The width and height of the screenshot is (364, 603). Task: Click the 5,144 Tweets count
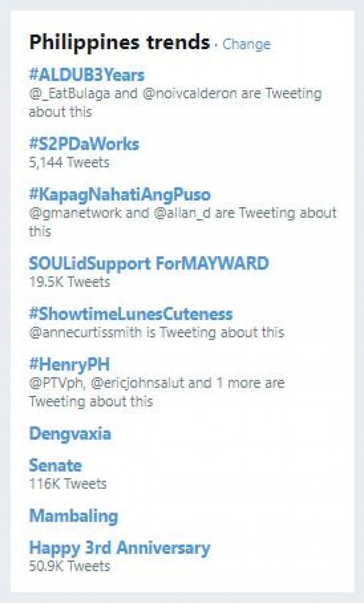coord(69,162)
